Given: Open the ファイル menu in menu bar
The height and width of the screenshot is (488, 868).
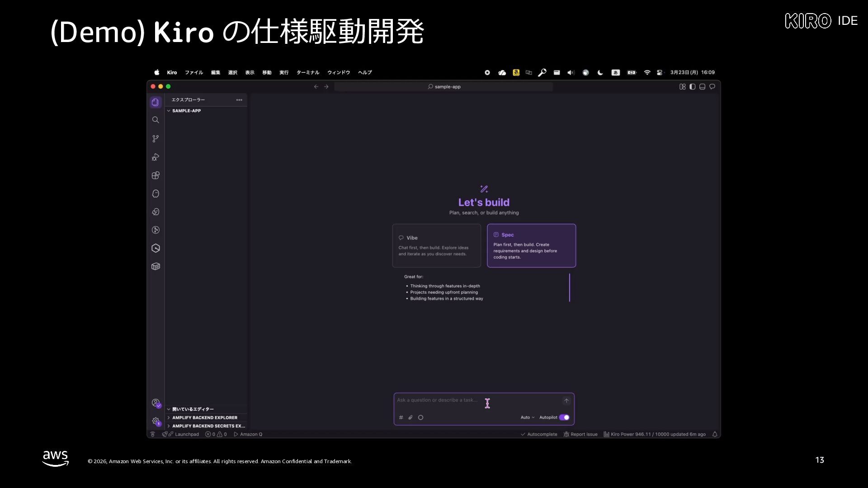Looking at the screenshot, I should click(194, 72).
